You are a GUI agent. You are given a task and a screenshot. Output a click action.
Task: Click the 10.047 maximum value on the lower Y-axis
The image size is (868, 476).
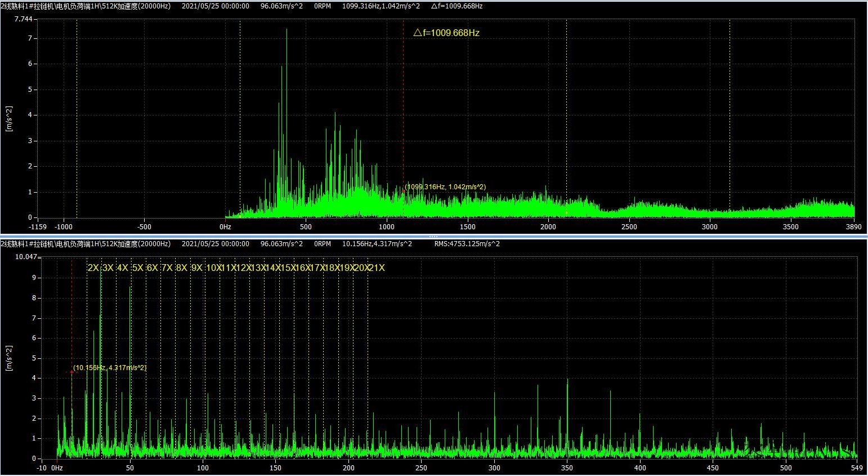[26, 257]
